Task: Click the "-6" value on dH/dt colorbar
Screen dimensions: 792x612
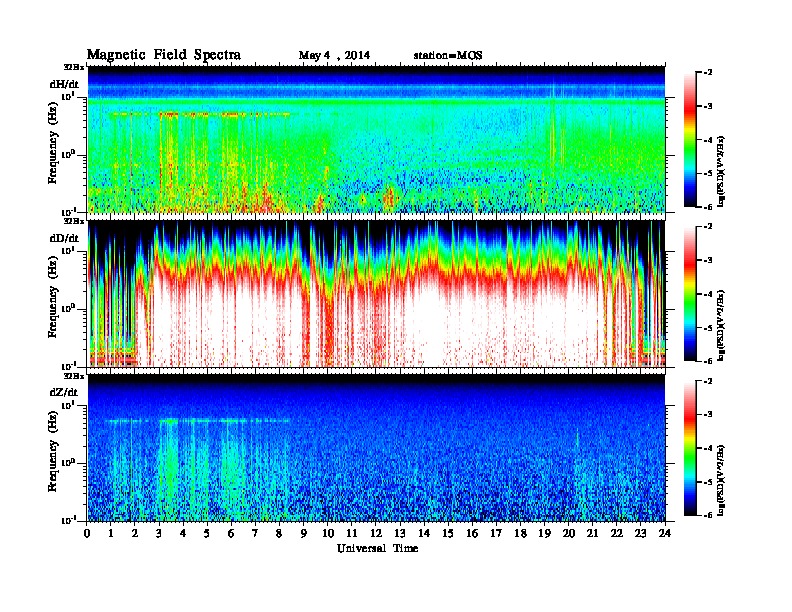Action: coord(708,207)
